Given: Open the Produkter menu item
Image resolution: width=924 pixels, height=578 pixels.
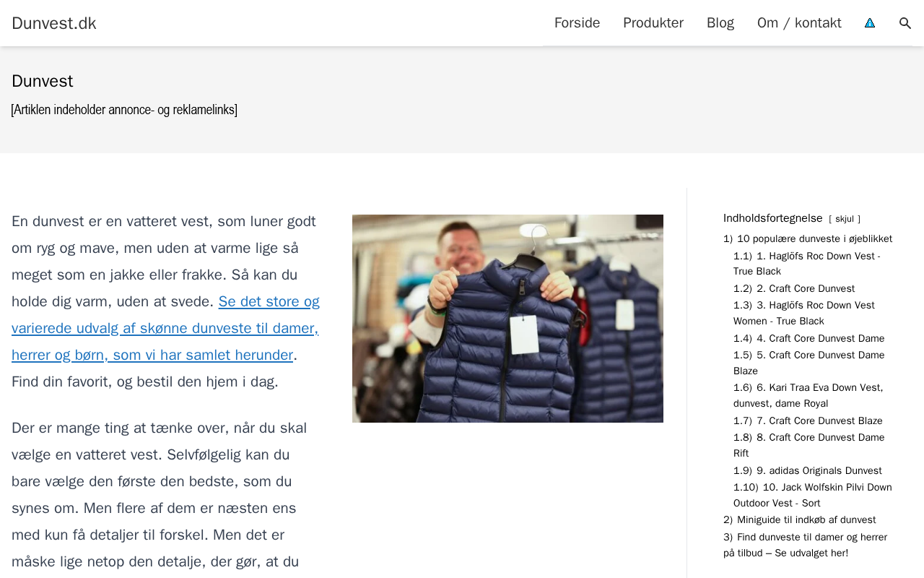Looking at the screenshot, I should [653, 23].
